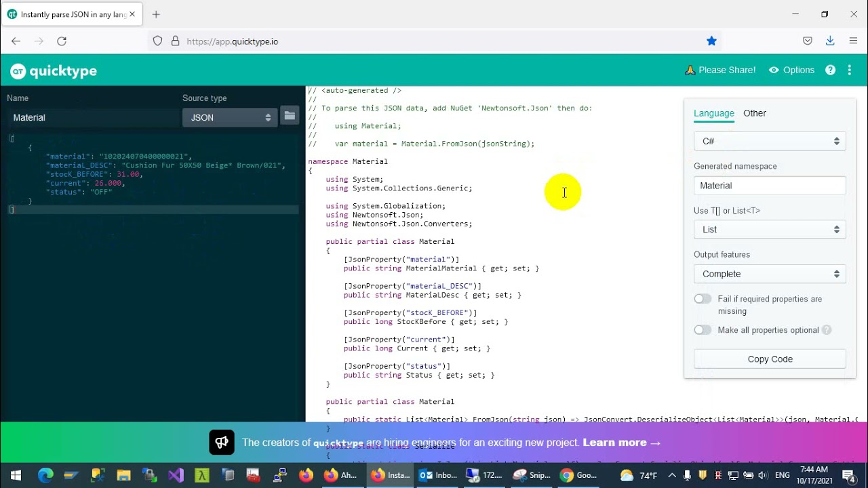
Task: Click the Please Share! link
Action: pos(720,70)
